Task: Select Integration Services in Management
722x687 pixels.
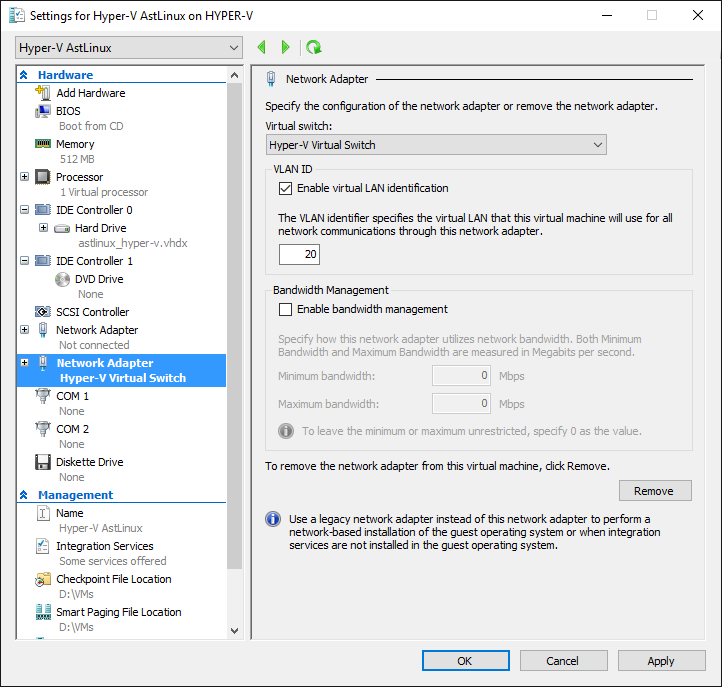Action: [105, 546]
